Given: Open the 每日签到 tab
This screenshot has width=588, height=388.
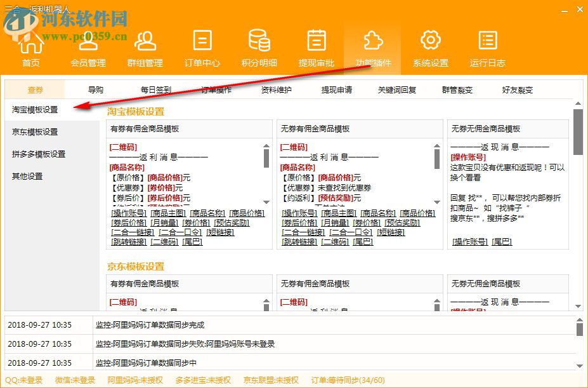Looking at the screenshot, I should coord(155,90).
